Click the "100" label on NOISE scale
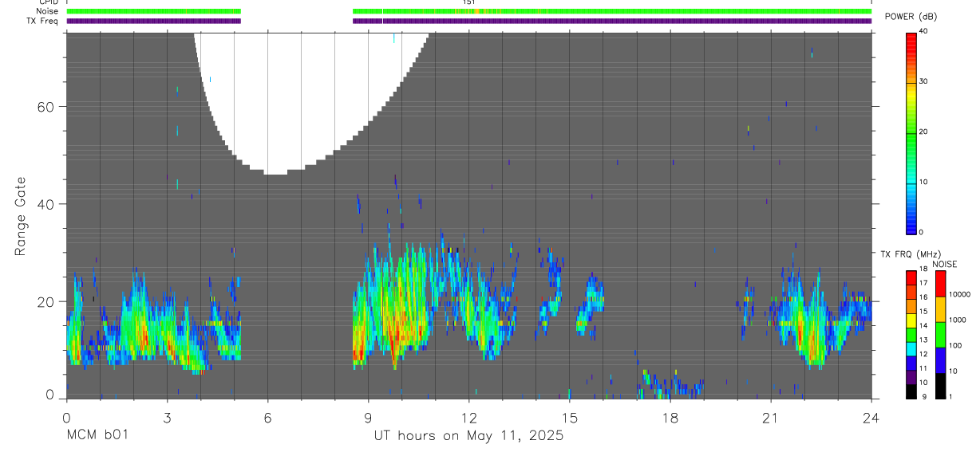 (x=956, y=346)
